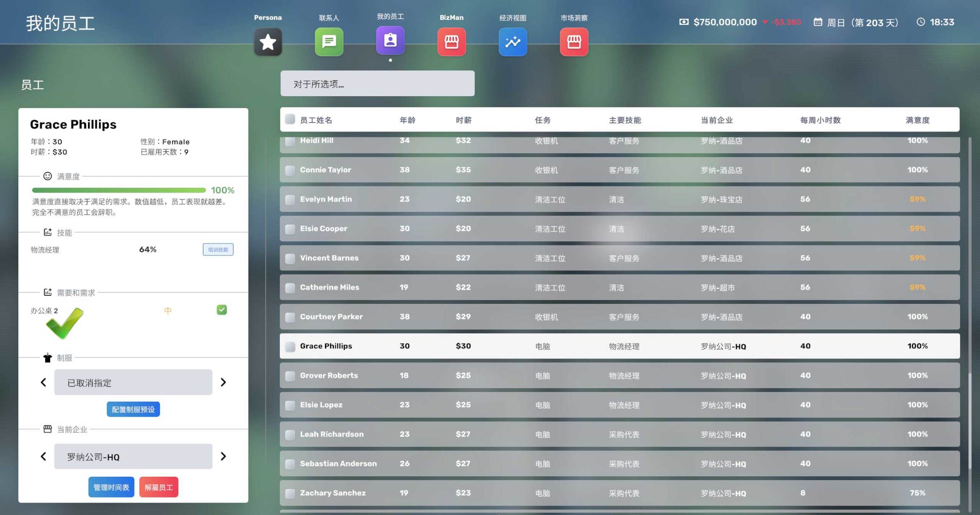Open the 罗纳公司-HQ business selector
980x515 pixels.
pyautogui.click(x=133, y=456)
